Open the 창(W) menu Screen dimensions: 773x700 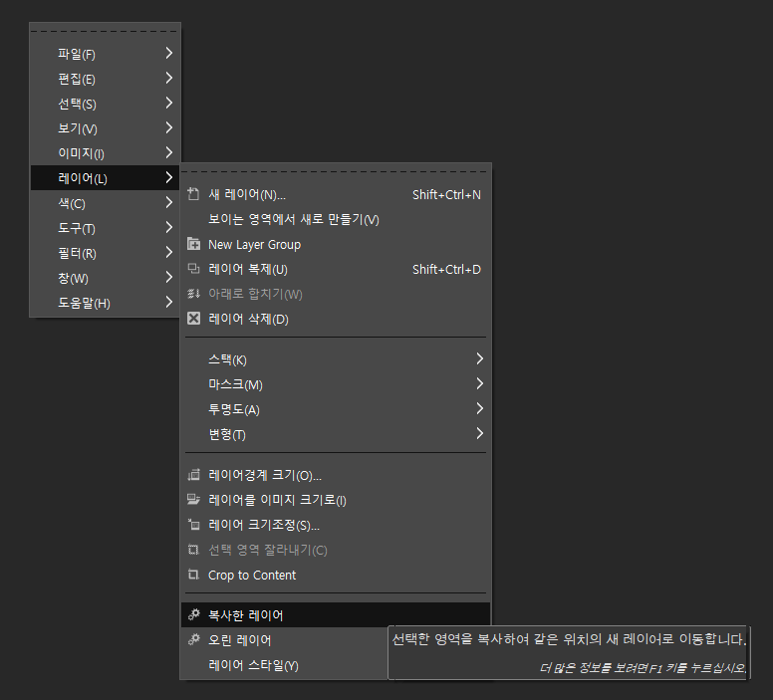coord(105,278)
